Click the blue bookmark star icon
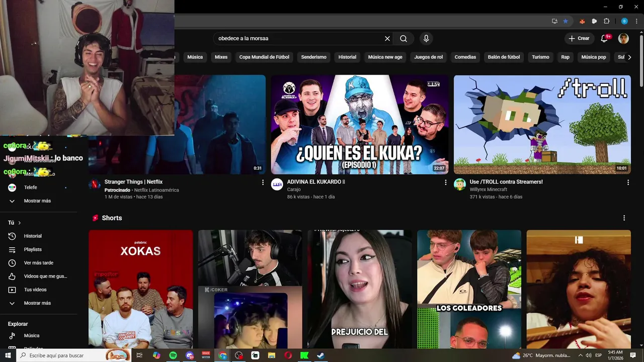 point(566,21)
